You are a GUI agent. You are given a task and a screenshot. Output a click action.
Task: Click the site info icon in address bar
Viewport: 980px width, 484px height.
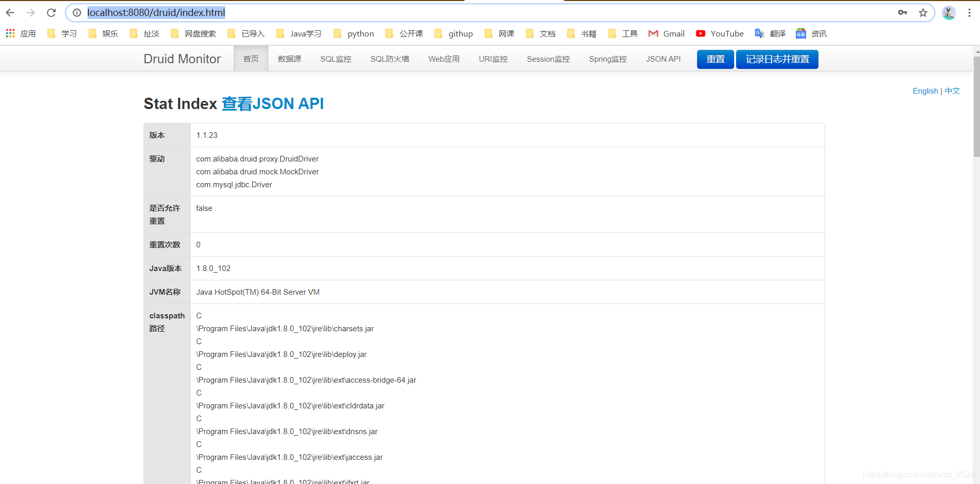click(77, 12)
